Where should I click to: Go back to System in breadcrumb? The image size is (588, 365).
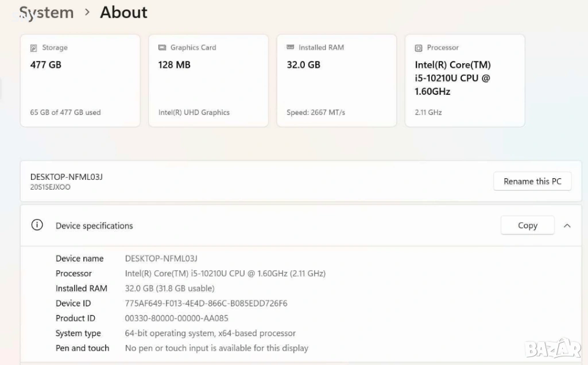[47, 13]
